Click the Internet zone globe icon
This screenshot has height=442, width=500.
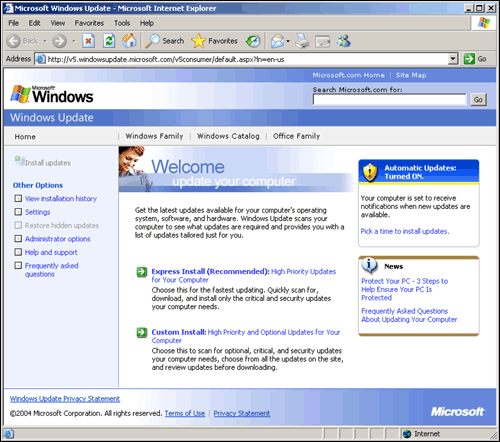click(407, 434)
